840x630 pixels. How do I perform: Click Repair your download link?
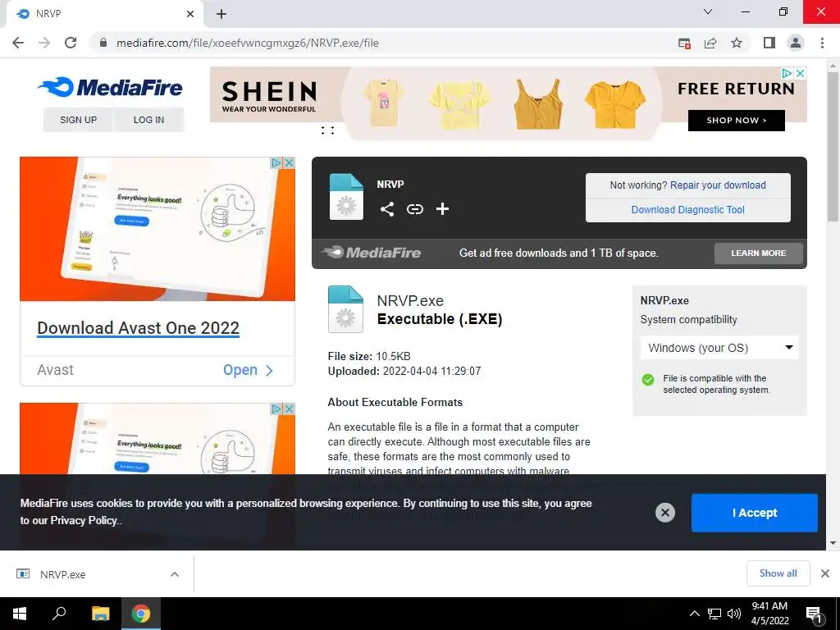click(718, 185)
